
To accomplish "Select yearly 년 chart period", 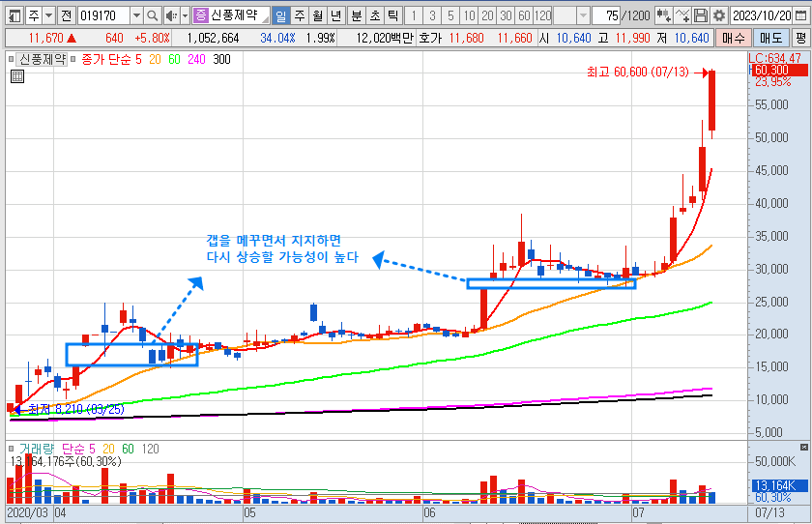I will click(336, 15).
